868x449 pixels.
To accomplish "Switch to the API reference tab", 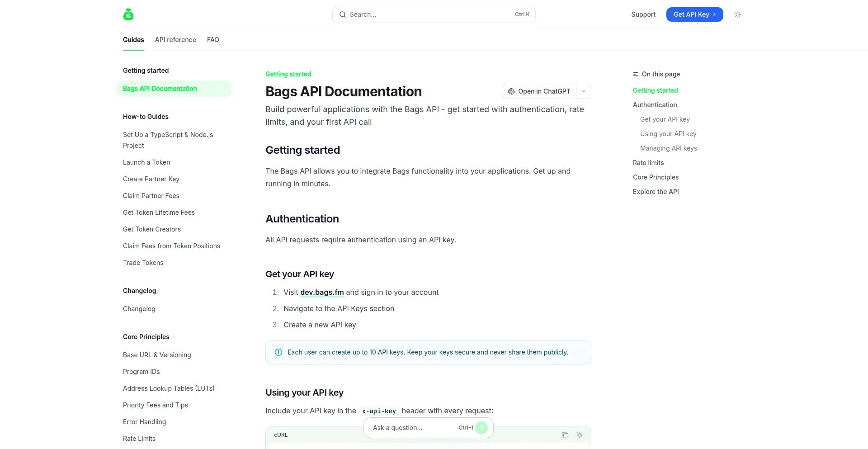I will [x=175, y=40].
